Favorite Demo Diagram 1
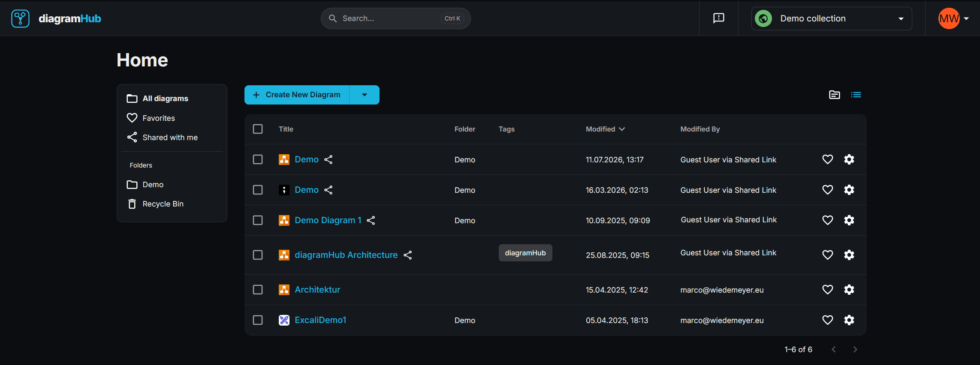 point(828,220)
